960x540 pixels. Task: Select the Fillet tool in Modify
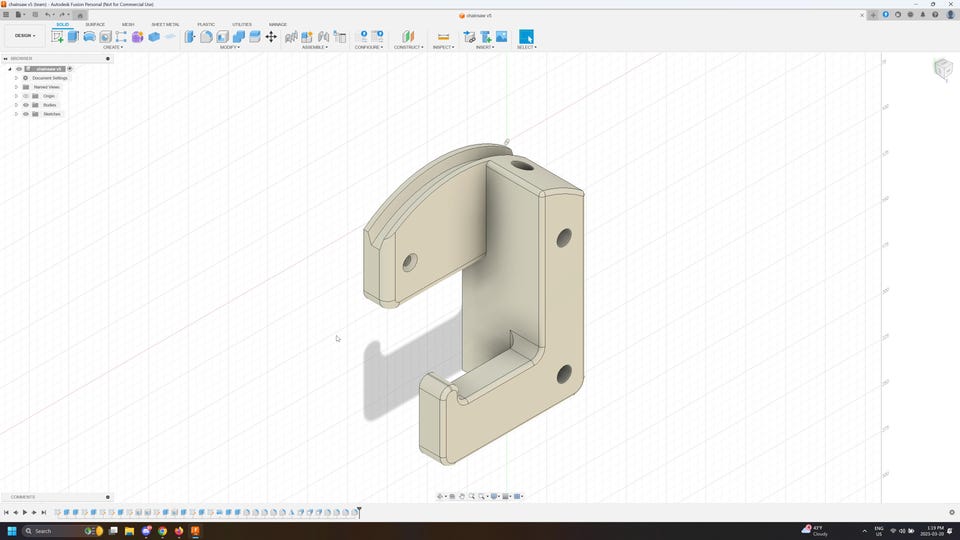pyautogui.click(x=206, y=37)
